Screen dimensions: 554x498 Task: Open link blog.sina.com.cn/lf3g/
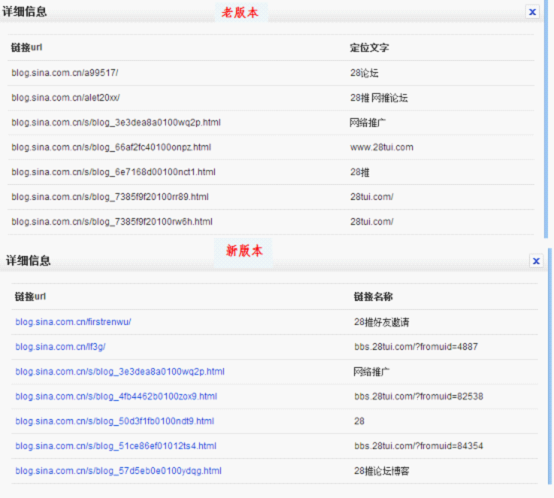60,347
